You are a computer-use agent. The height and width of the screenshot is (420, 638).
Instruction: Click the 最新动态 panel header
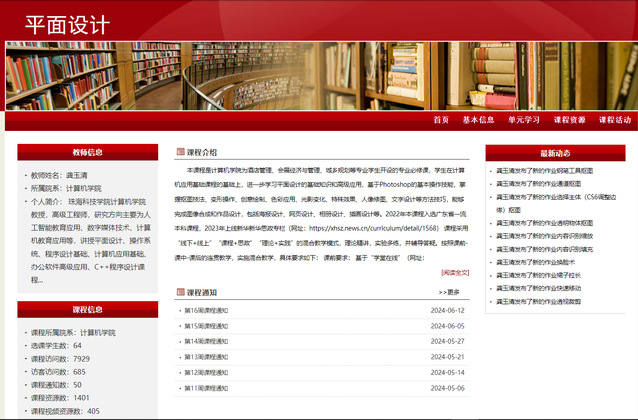pyautogui.click(x=555, y=153)
